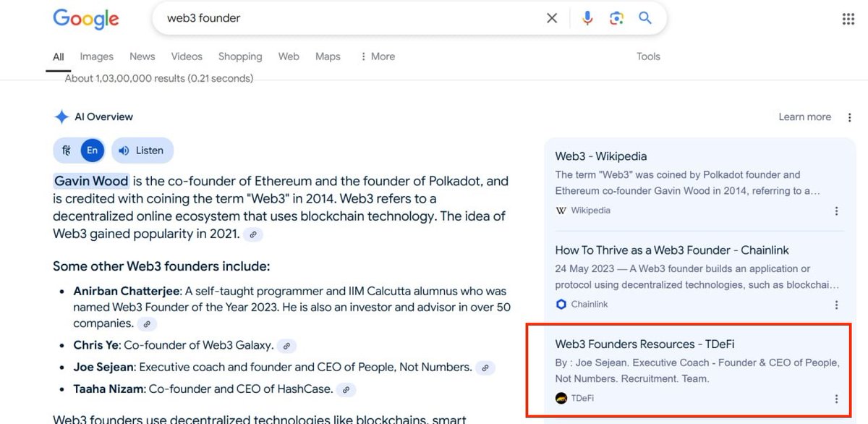Viewport: 868px width, 424px height.
Task: Select the En language toggle
Action: tap(92, 150)
